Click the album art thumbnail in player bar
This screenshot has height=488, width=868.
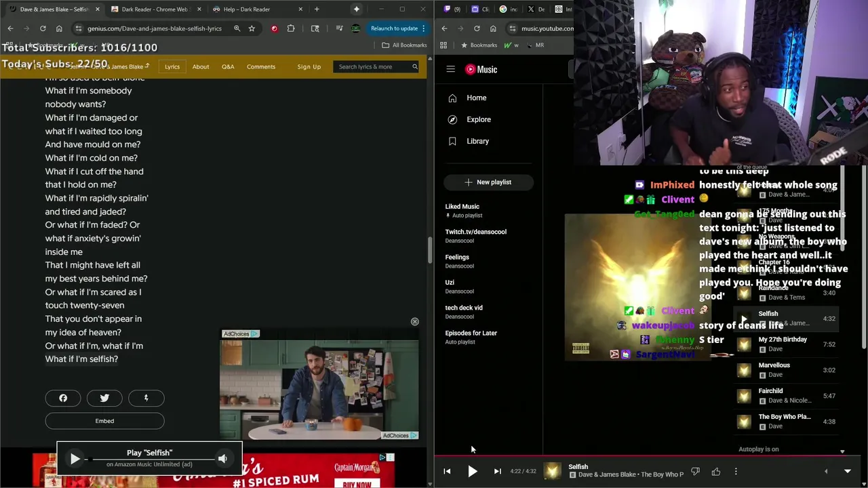pyautogui.click(x=553, y=471)
